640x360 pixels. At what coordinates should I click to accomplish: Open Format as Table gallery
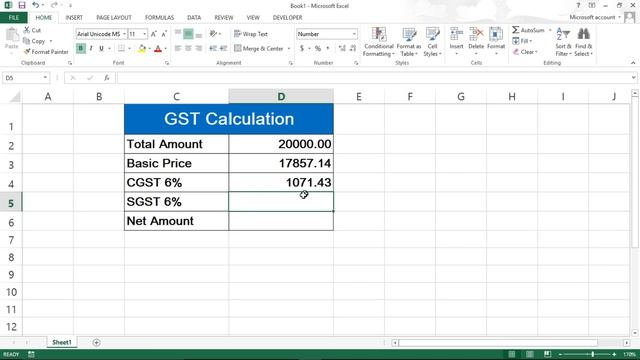tap(409, 42)
